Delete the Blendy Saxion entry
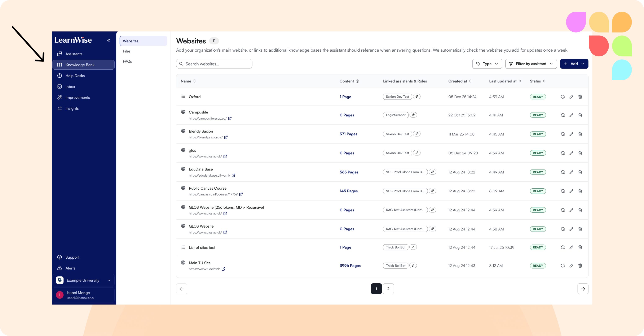This screenshot has width=644, height=336. click(x=580, y=134)
